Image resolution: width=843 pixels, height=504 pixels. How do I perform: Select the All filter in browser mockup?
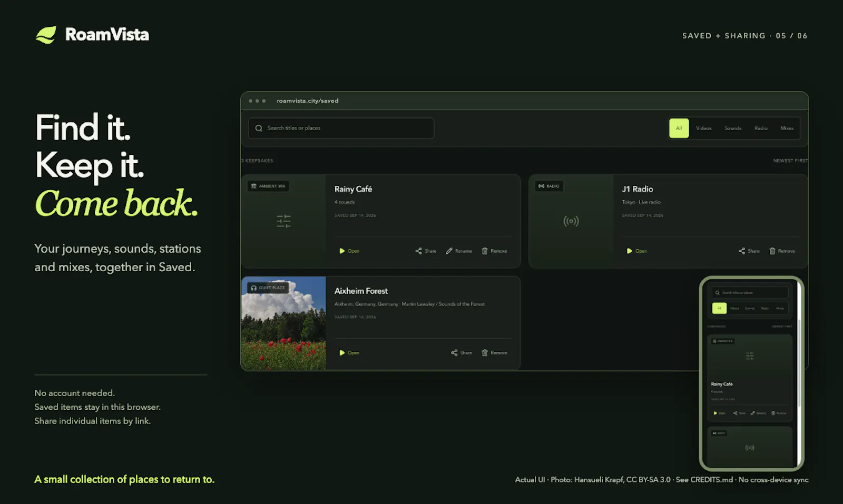pos(679,128)
